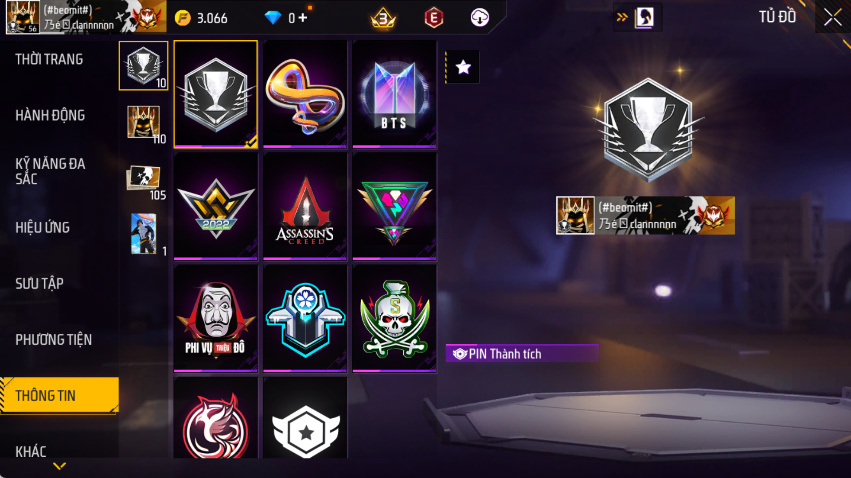Open the avatar subcategory with 110 items
This screenshot has width=851, height=478.
click(144, 122)
